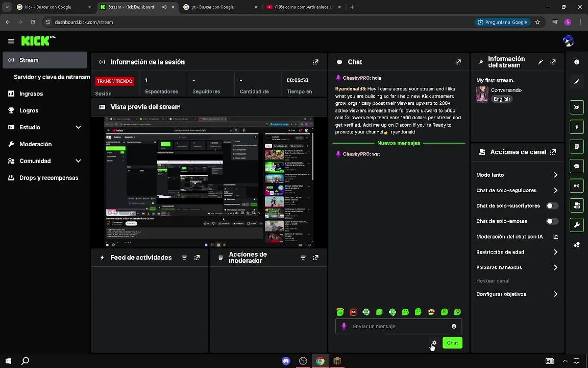Click the Enviar un mensaje input field
This screenshot has width=588, height=368.
coord(399,326)
